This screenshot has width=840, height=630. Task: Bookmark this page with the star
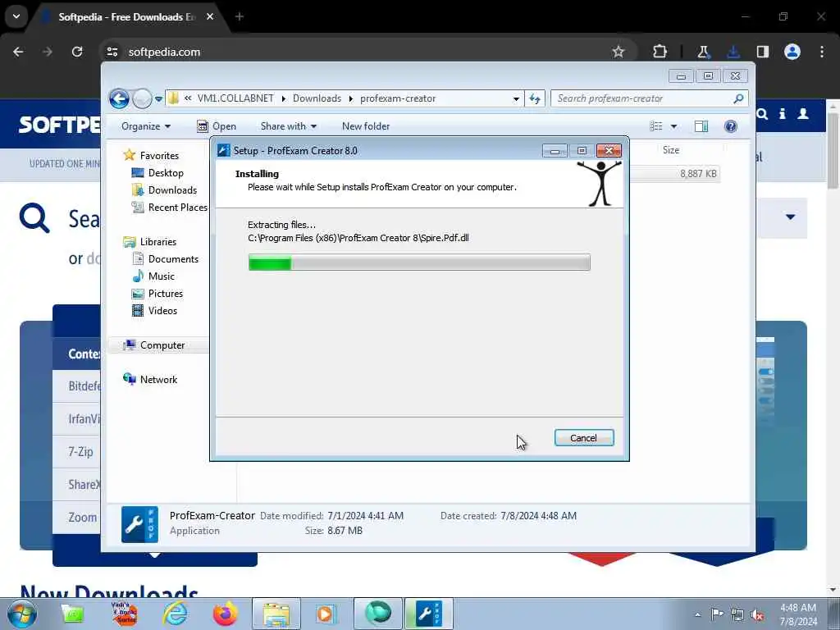pos(619,52)
